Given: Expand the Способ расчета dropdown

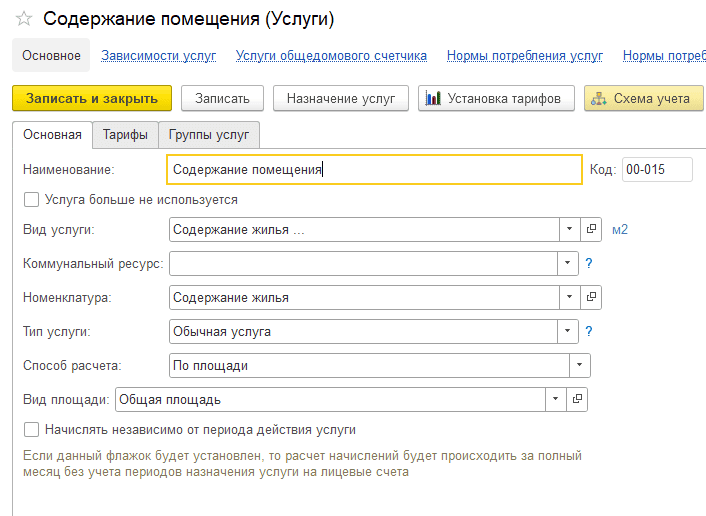Looking at the screenshot, I should [x=580, y=366].
